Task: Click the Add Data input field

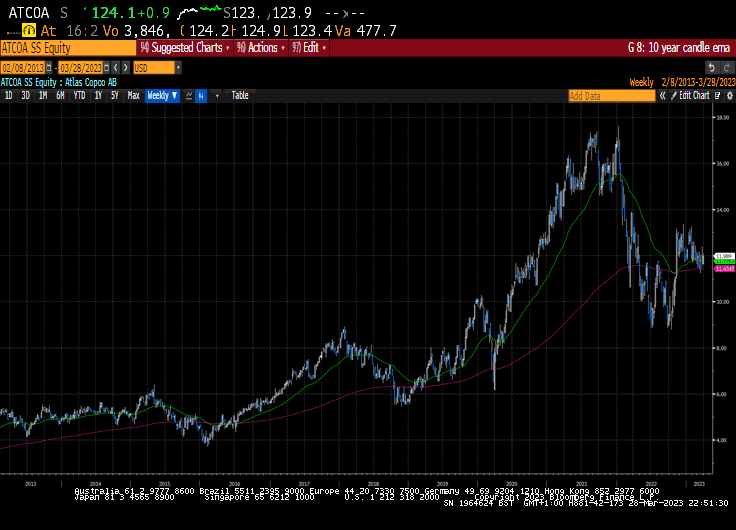Action: click(x=612, y=96)
